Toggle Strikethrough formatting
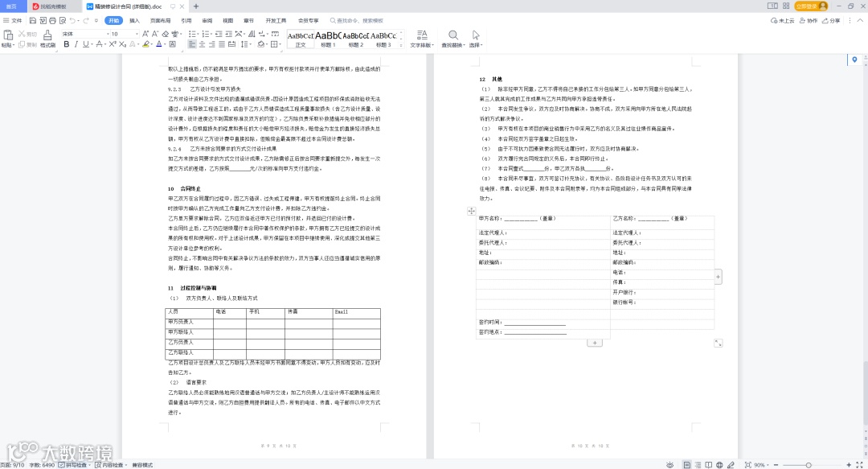 (x=99, y=44)
